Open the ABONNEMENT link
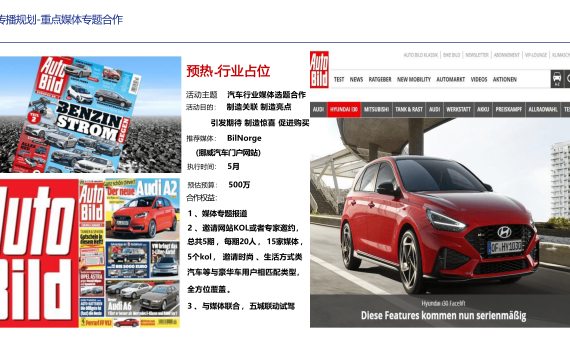This screenshot has width=570, height=360. click(x=506, y=55)
